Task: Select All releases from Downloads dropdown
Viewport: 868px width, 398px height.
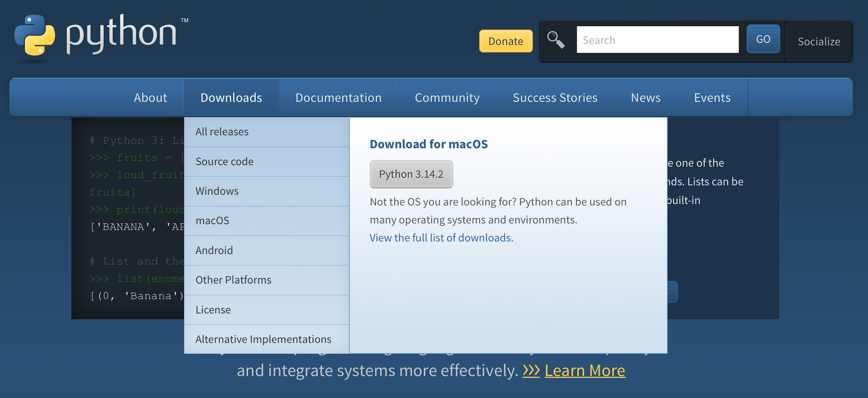Action: coord(267,132)
